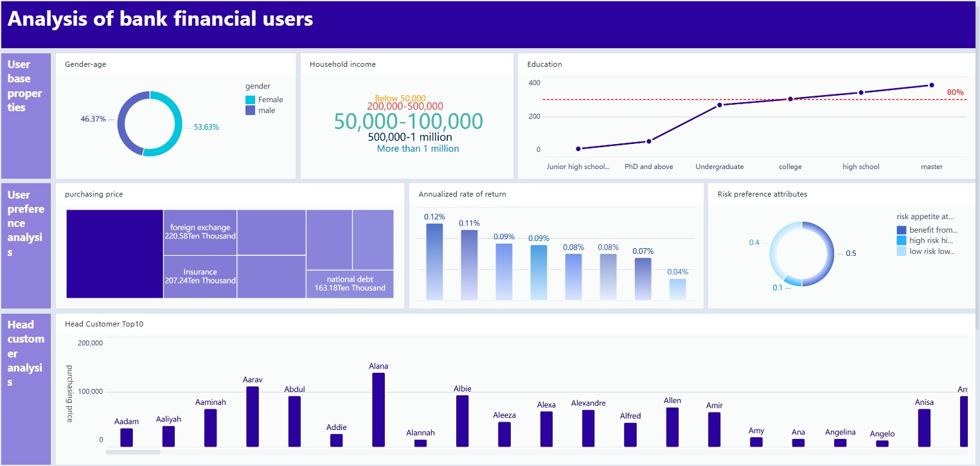Click the master data point on Education line
Viewport: 980px width, 466px height.
click(x=931, y=85)
